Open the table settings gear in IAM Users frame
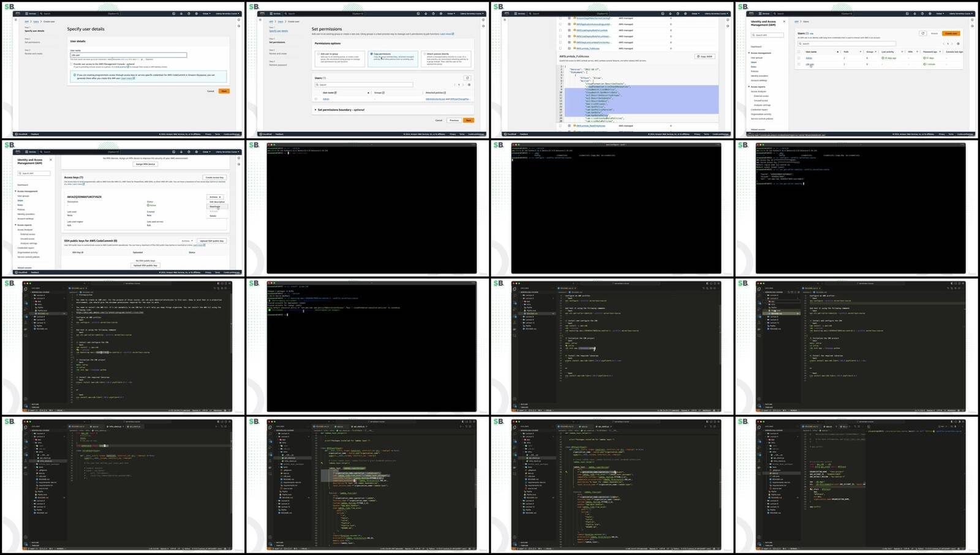 coord(958,43)
